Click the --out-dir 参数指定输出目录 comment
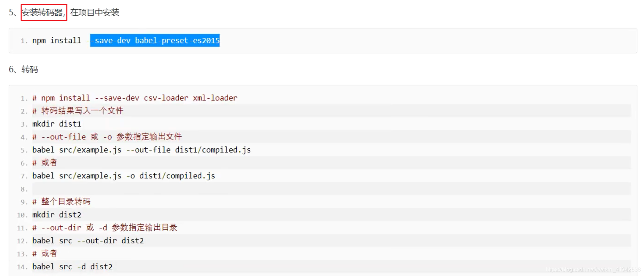The height and width of the screenshot is (276, 644). click(x=105, y=228)
